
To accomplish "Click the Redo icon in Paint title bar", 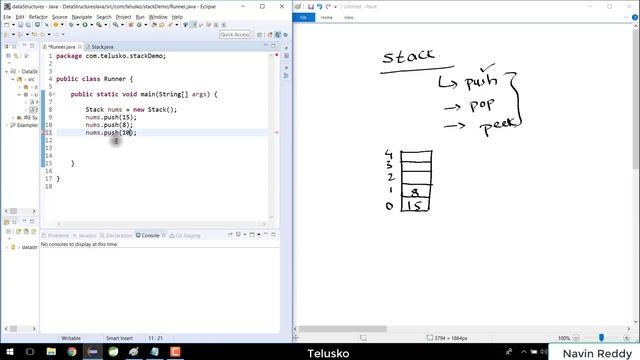I will pos(328,7).
